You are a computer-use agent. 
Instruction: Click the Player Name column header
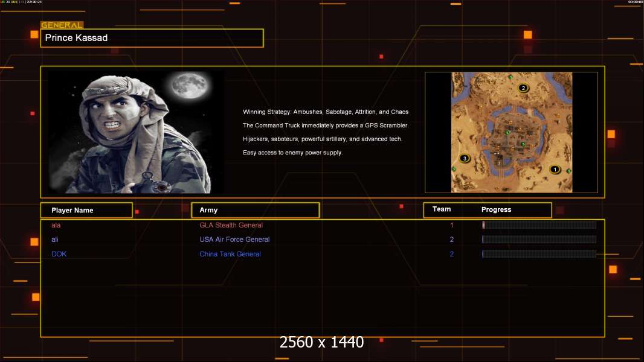click(x=86, y=211)
